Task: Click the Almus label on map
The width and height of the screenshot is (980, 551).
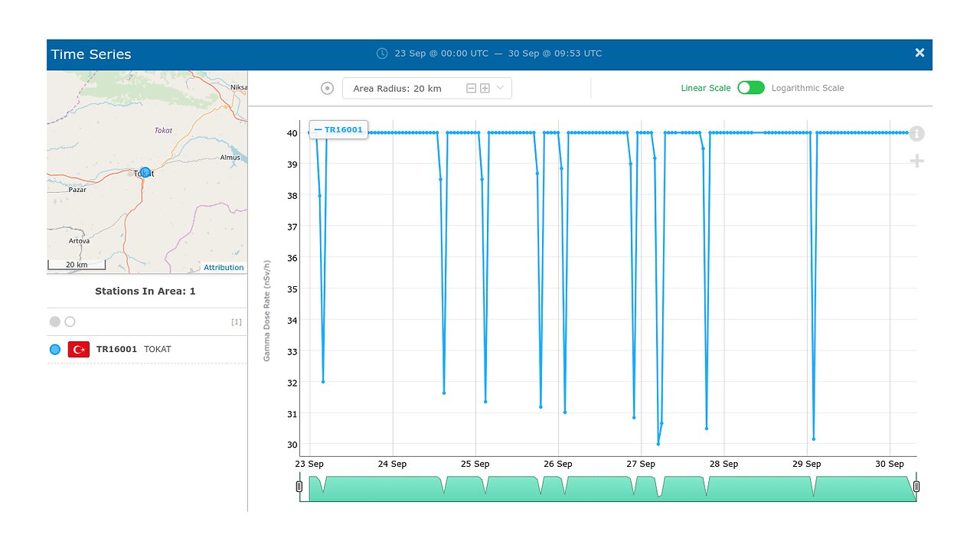Action: (230, 158)
